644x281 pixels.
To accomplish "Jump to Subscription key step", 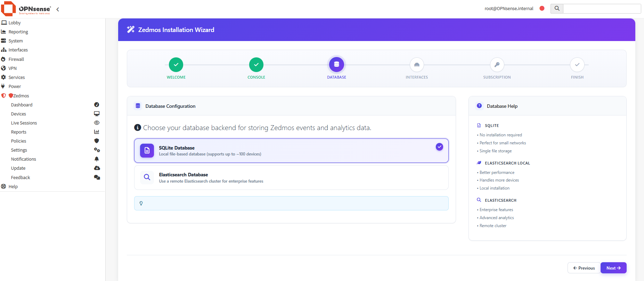I will coord(497,65).
